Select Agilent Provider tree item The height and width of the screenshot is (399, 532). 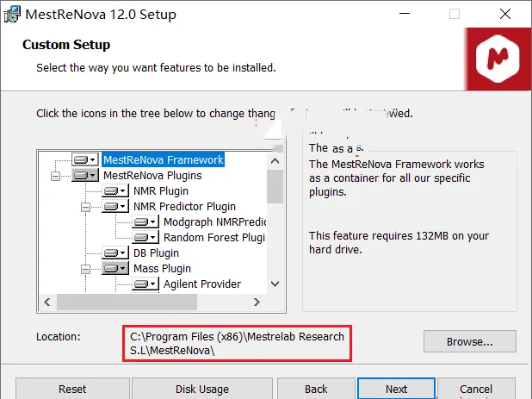tap(202, 284)
